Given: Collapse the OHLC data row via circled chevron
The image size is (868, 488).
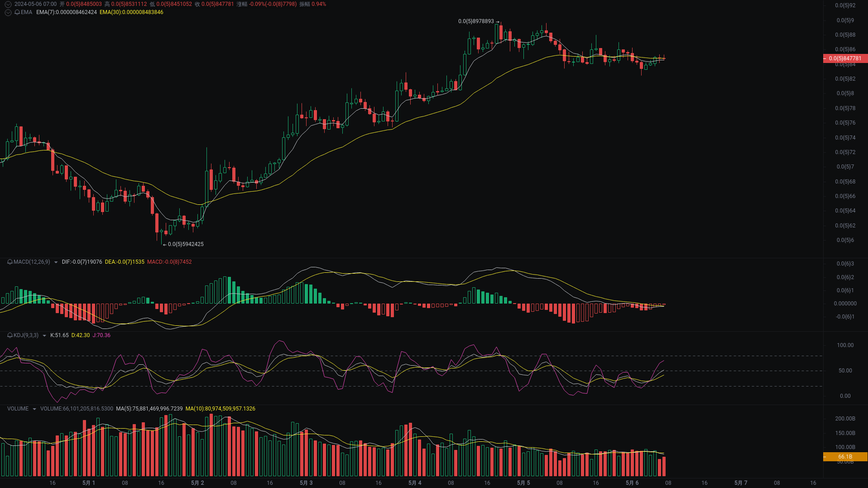Looking at the screenshot, I should [8, 4].
